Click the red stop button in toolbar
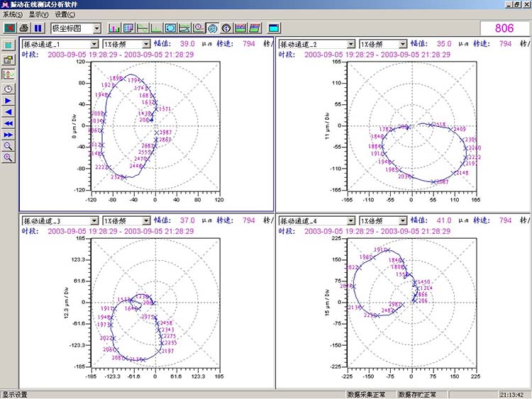 (x=9, y=28)
